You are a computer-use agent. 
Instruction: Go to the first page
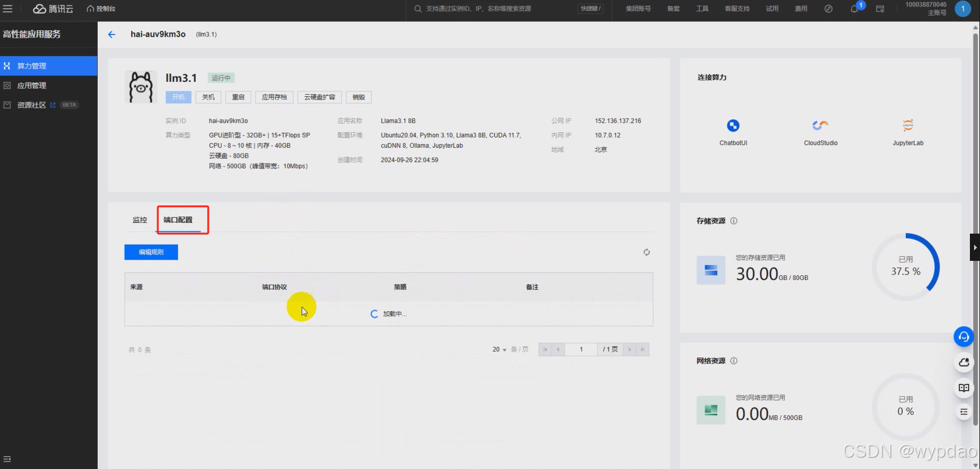[x=545, y=350]
